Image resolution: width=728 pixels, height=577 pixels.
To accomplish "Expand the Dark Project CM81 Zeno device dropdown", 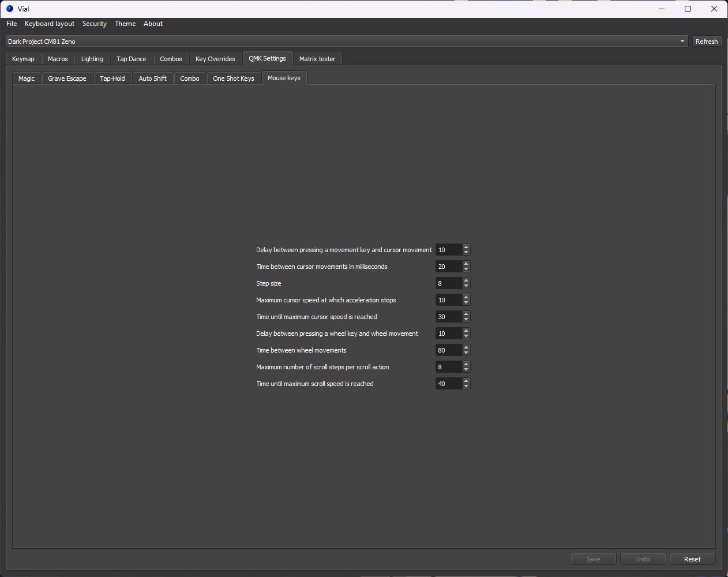I will click(347, 42).
